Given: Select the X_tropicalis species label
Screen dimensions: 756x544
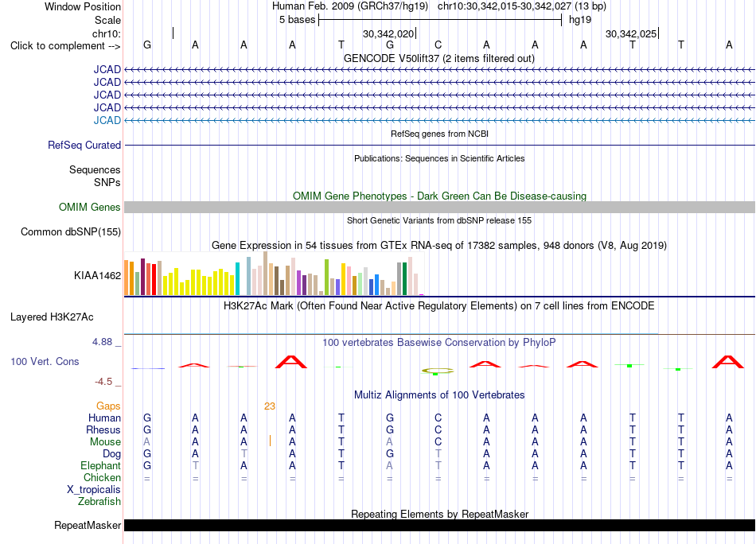Looking at the screenshot, I should click(94, 490).
